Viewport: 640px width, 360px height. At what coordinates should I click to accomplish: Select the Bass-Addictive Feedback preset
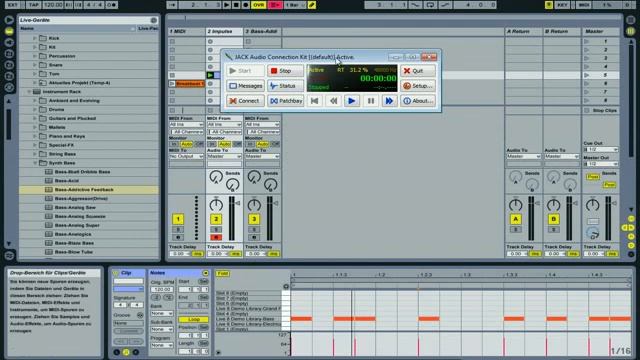tap(89, 189)
